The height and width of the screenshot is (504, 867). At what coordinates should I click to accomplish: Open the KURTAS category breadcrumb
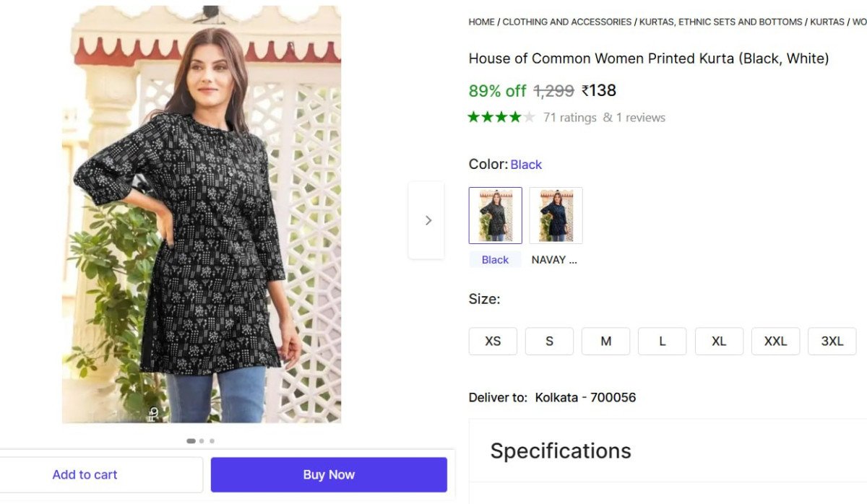coord(827,22)
